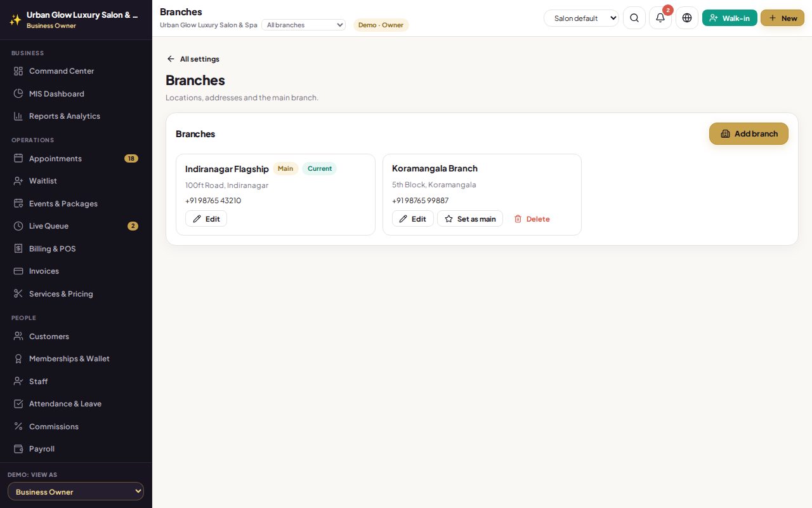Image resolution: width=812 pixels, height=508 pixels.
Task: Click the Urban Glow Luxury Salon sidebar title
Action: pos(82,15)
